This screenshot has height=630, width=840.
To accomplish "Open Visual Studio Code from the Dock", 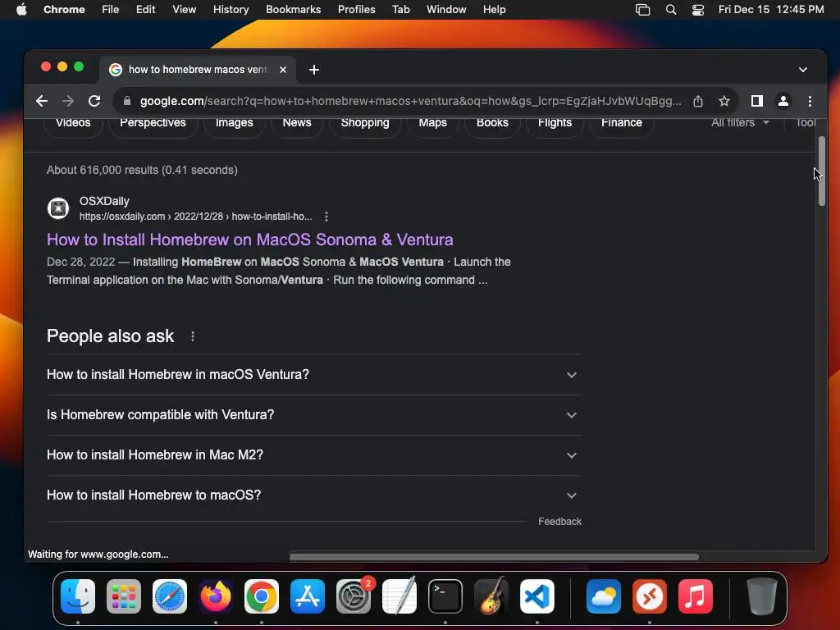I will click(x=537, y=596).
